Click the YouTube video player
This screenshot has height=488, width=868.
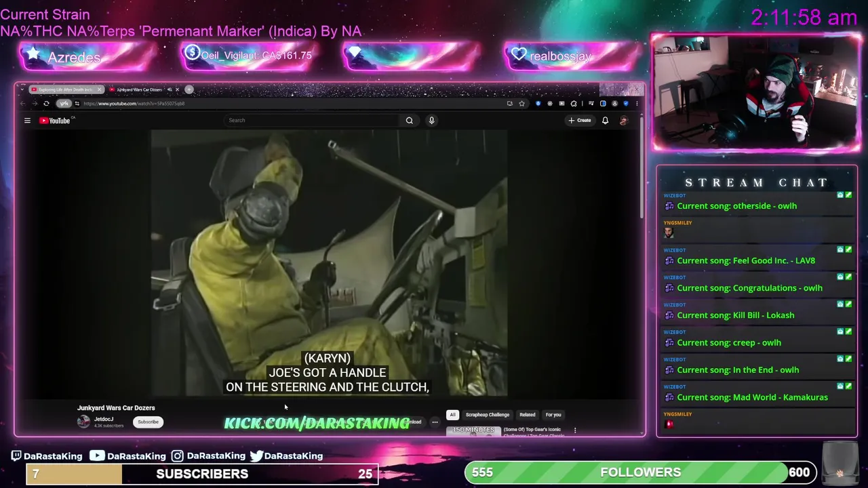(329, 263)
